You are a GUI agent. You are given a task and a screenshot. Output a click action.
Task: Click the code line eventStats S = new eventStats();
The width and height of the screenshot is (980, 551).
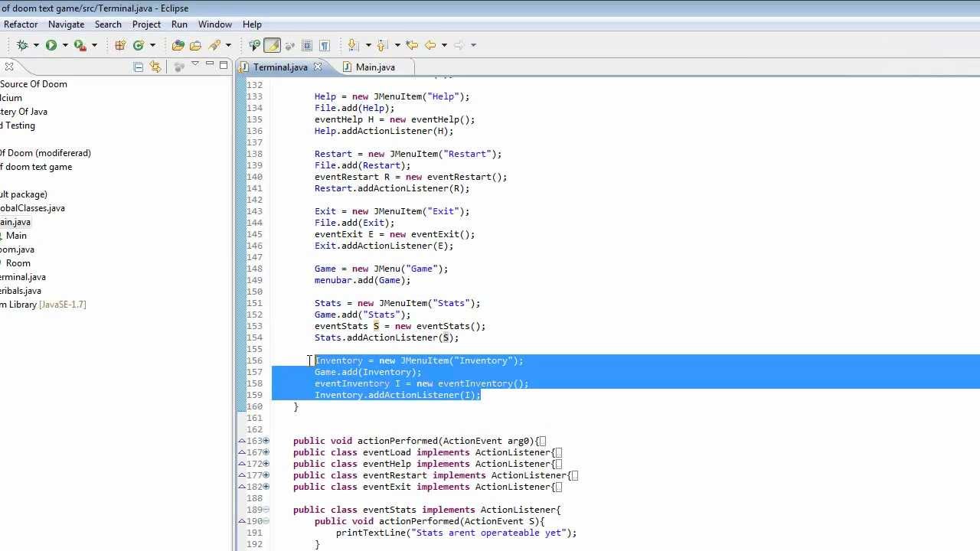[400, 326]
